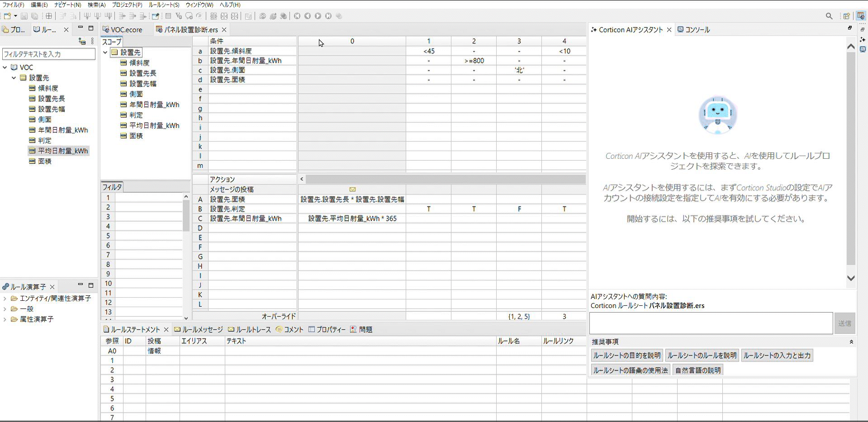
Task: Click 自然言語の説明 suggestion button
Action: pyautogui.click(x=697, y=370)
